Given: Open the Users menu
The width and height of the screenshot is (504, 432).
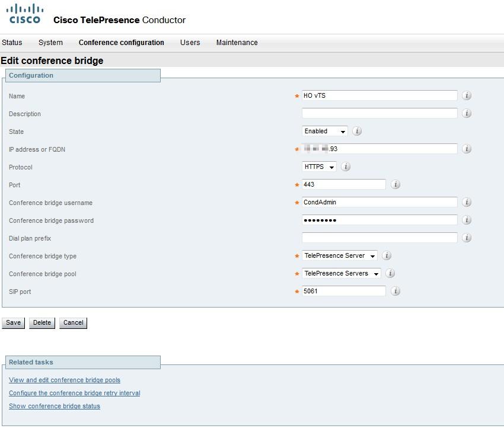Looking at the screenshot, I should coord(190,43).
